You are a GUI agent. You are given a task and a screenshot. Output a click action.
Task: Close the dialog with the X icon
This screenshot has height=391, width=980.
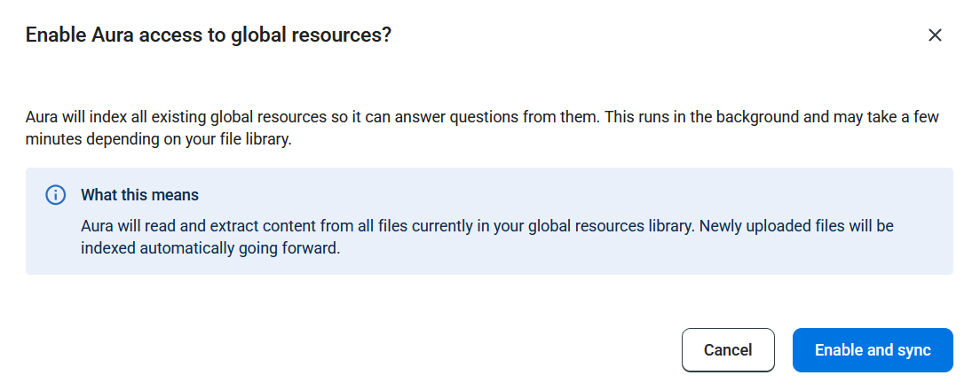(935, 35)
